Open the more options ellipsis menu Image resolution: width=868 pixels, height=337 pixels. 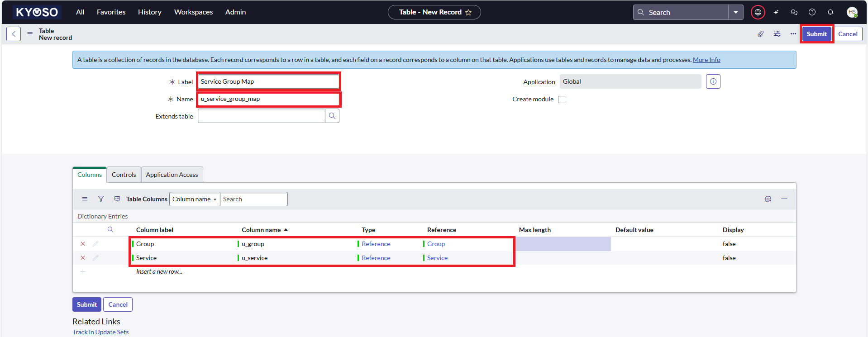(x=793, y=34)
